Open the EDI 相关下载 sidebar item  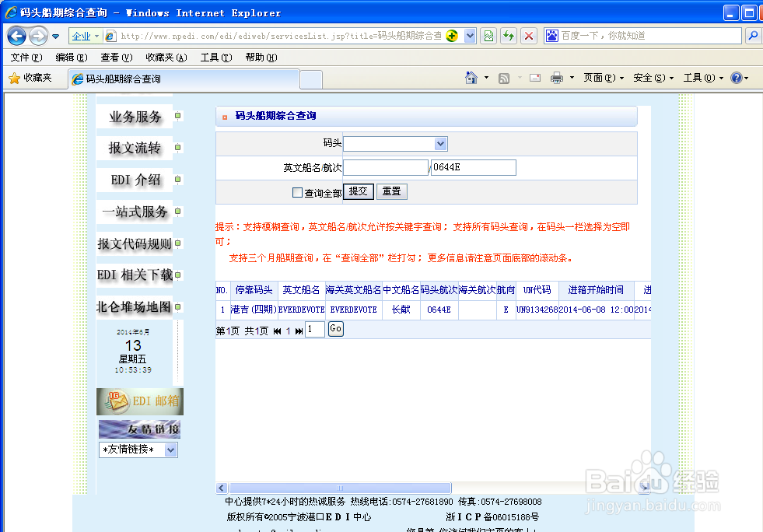(135, 275)
